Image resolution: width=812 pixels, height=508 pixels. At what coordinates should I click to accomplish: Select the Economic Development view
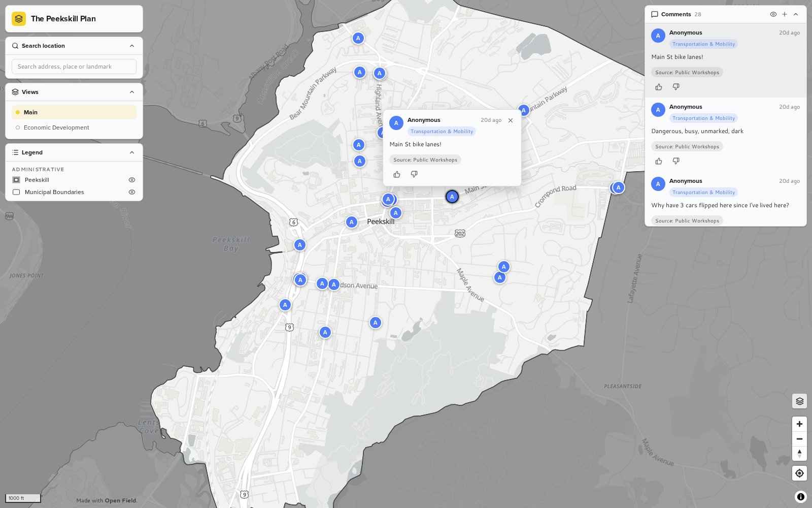pos(74,128)
